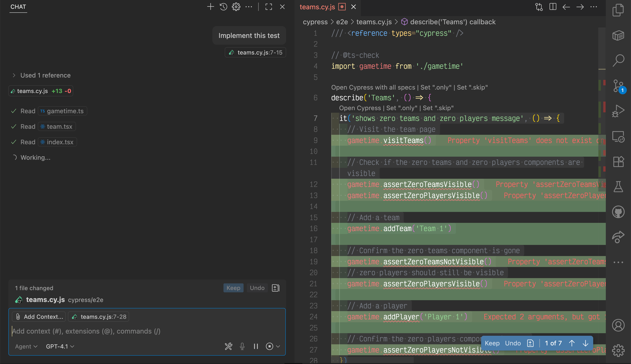Maximize the chat panel
631x364 pixels.
pos(269,7)
